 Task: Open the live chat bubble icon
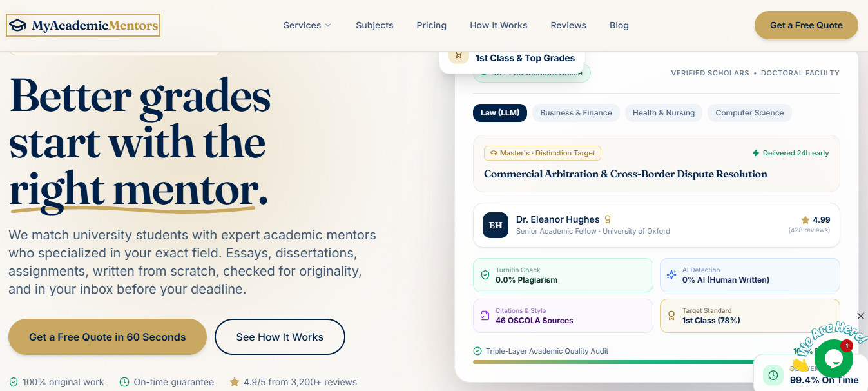tap(833, 358)
